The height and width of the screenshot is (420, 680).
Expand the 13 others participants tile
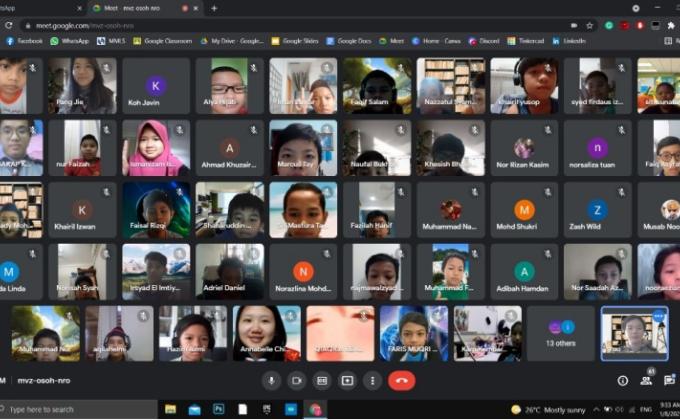pos(558,333)
